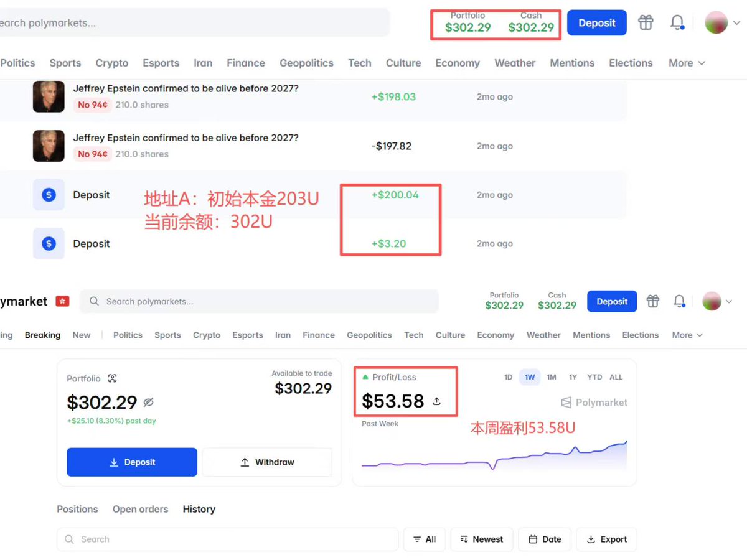Click the +$200.04 deposit amount
Viewport: 747px width, 560px height.
click(395, 195)
